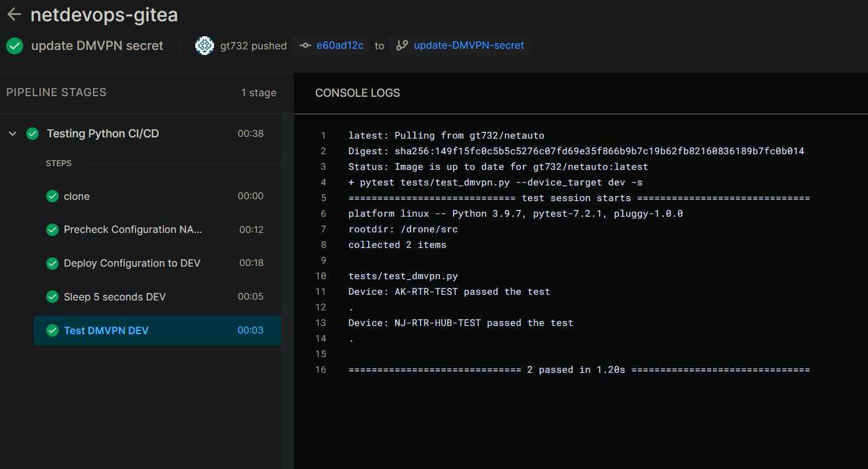868x469 pixels.
Task: Click log line 13 NJ-RTR-HUB-TEST result
Action: click(x=461, y=323)
